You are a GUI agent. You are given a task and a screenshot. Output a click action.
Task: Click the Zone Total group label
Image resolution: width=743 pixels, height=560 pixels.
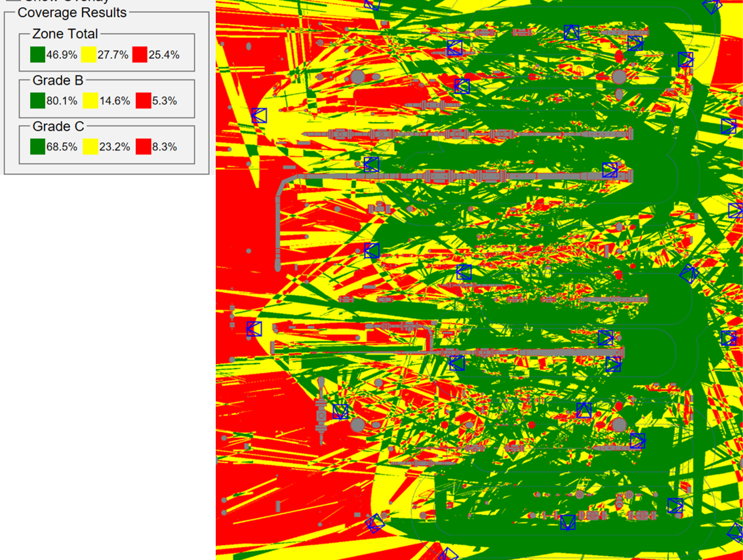tap(65, 34)
